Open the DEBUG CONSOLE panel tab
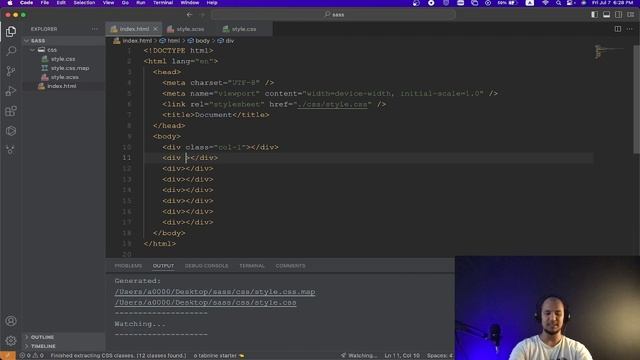640x360 pixels. (x=207, y=266)
